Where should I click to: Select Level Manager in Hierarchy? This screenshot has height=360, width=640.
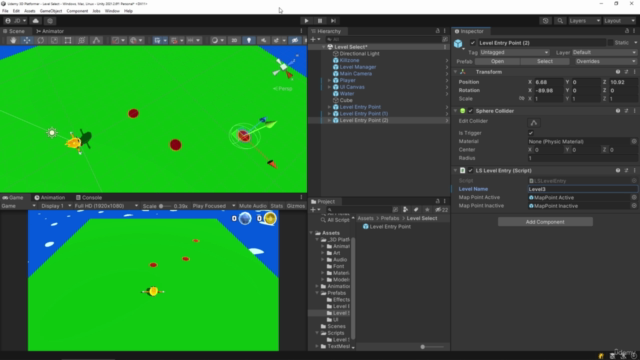tap(358, 67)
